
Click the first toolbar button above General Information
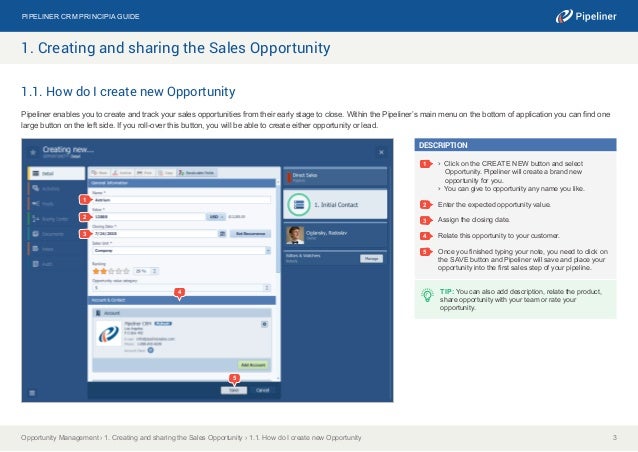[100, 173]
